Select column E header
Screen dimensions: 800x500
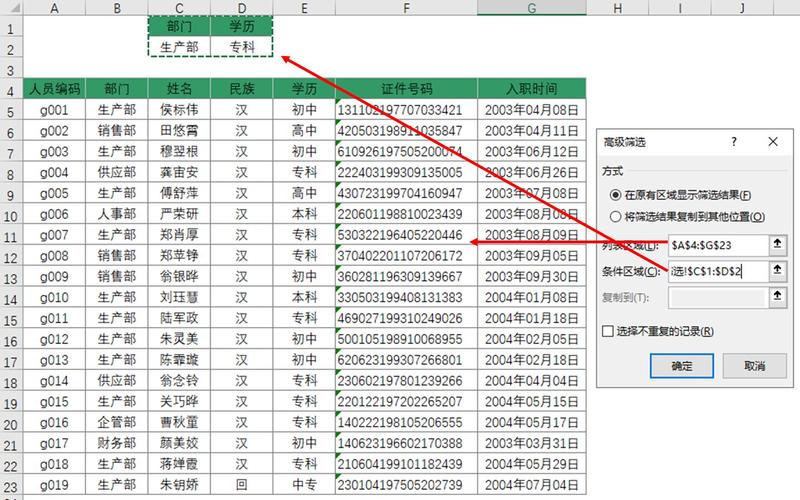coord(304,8)
